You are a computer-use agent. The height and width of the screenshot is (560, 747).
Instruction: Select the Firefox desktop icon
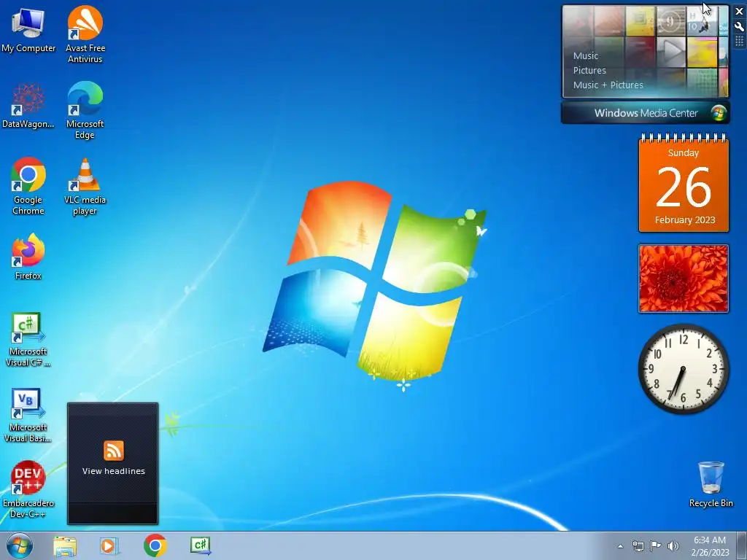coord(28,256)
